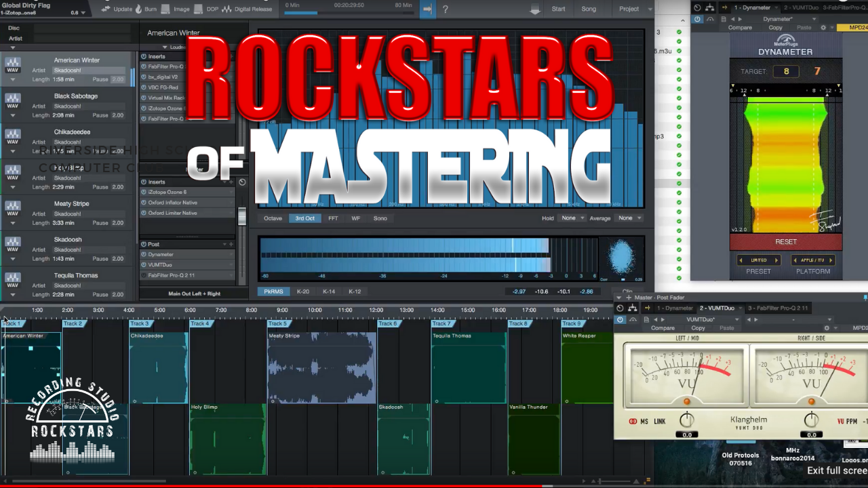Click the add insert plus in Post section
The height and width of the screenshot is (488, 868).
[231, 244]
